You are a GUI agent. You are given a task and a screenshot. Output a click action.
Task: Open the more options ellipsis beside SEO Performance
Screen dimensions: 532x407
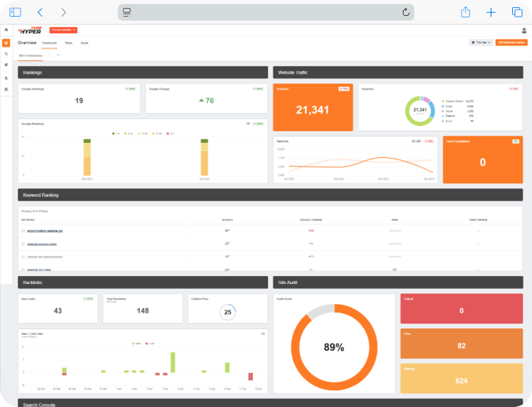tap(58, 55)
